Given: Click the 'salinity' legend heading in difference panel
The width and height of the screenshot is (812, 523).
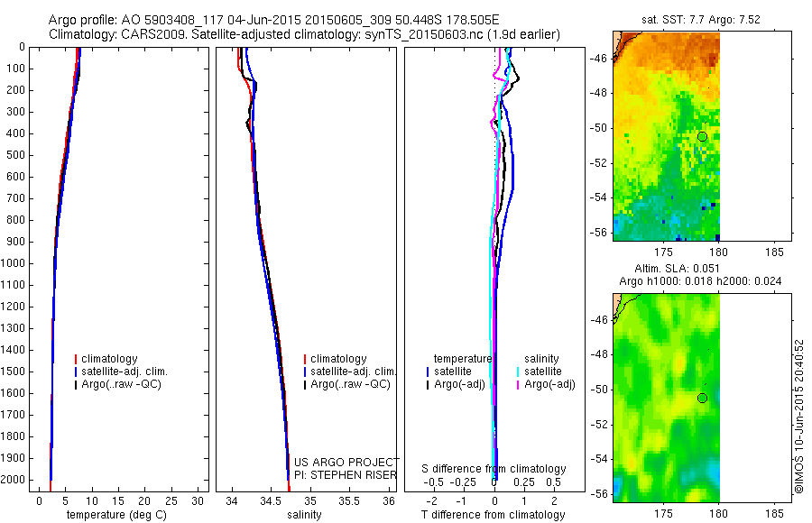Looking at the screenshot, I should pos(541,359).
